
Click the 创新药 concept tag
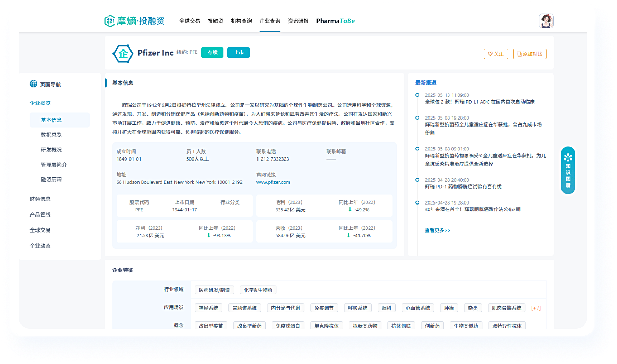coord(432,326)
